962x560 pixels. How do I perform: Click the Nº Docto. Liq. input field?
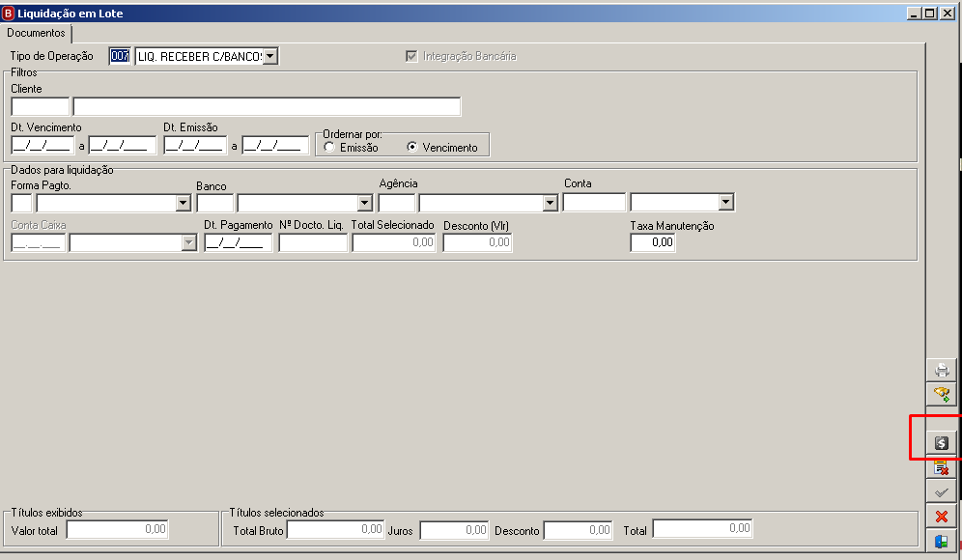click(313, 243)
